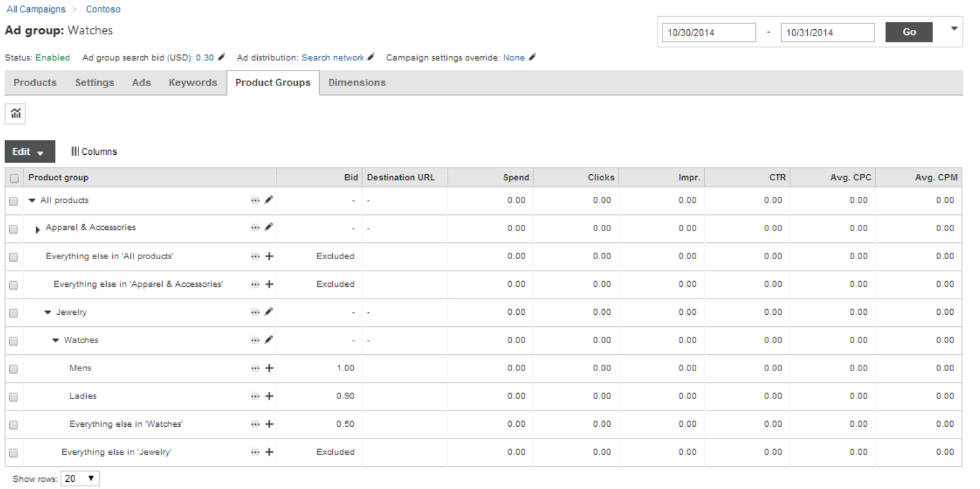Open the Show rows dropdown

click(x=80, y=479)
